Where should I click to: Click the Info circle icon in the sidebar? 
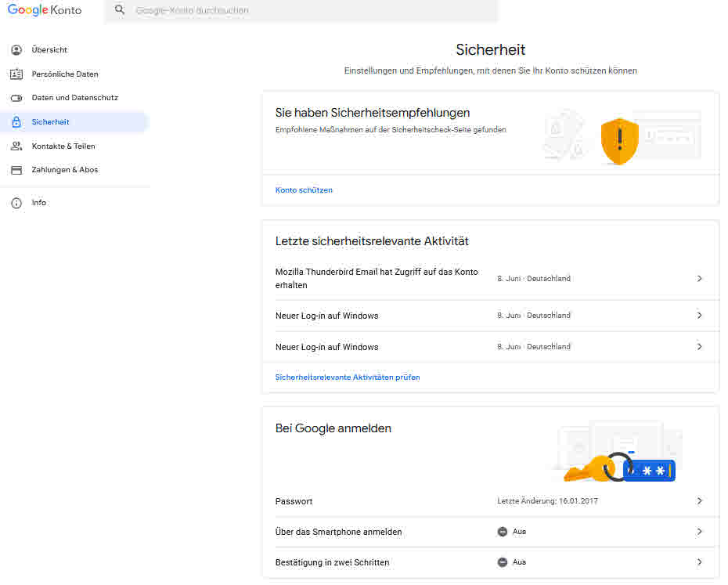coord(16,202)
